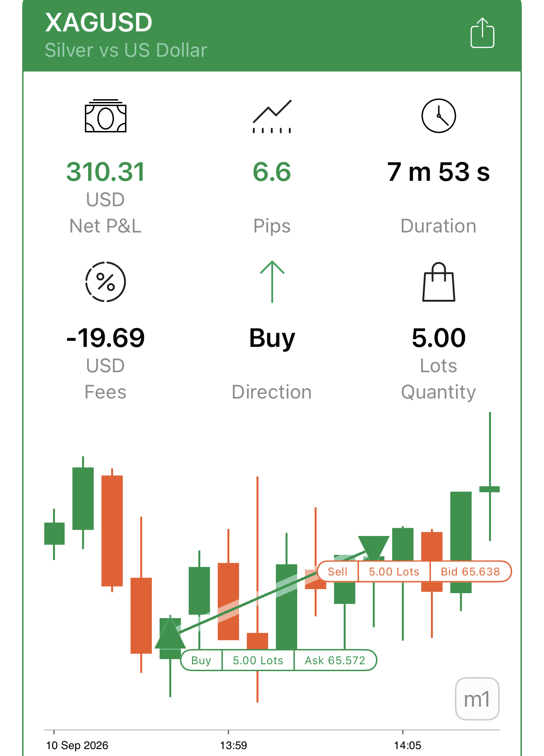Click the -19.69 fees value

[x=106, y=338]
